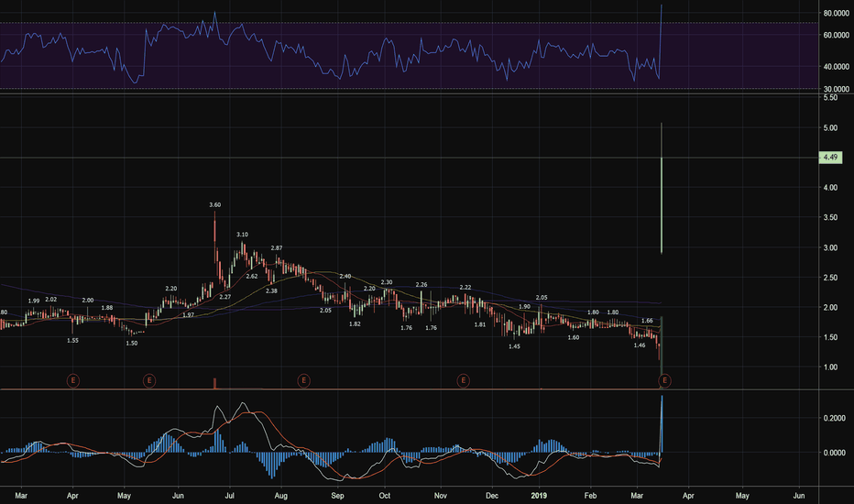Select the 2.87 price label
The width and height of the screenshot is (854, 504).
point(277,248)
